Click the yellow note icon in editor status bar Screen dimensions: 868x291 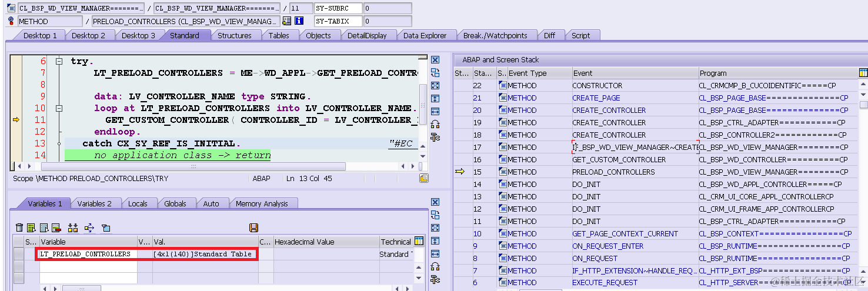click(x=424, y=178)
